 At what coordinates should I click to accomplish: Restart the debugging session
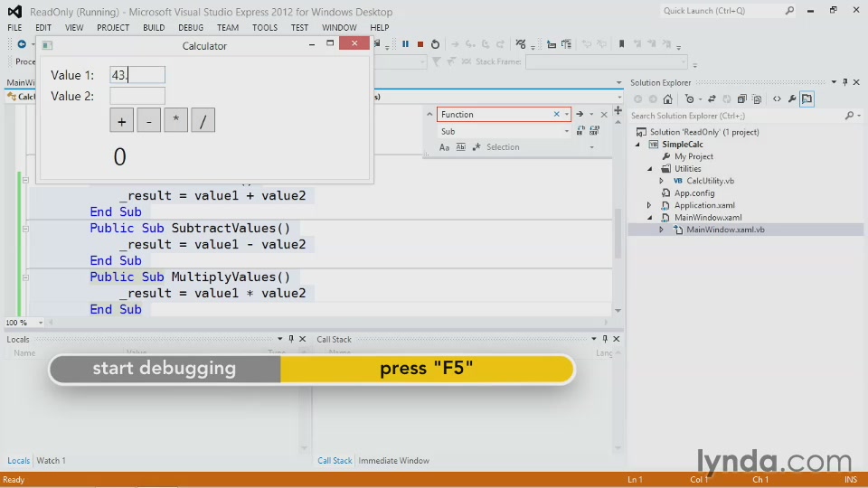click(x=435, y=44)
